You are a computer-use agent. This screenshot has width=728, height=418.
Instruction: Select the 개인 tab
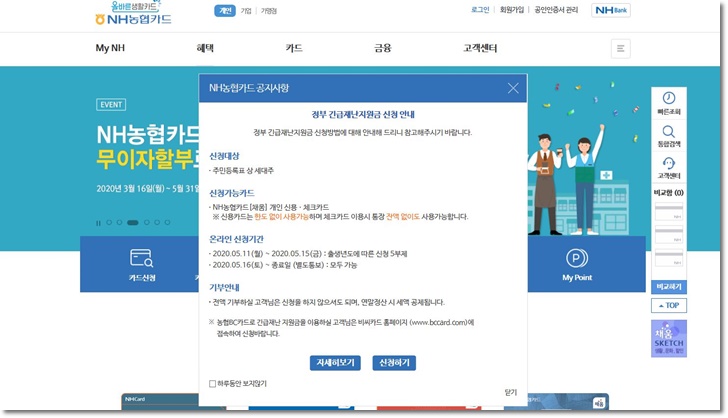coord(225,10)
